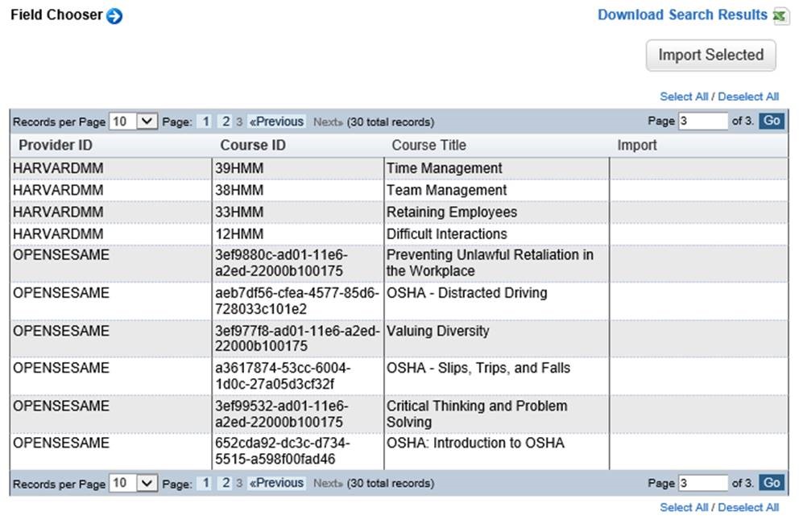Click the Difficult Interactions course title

pyautogui.click(x=446, y=234)
